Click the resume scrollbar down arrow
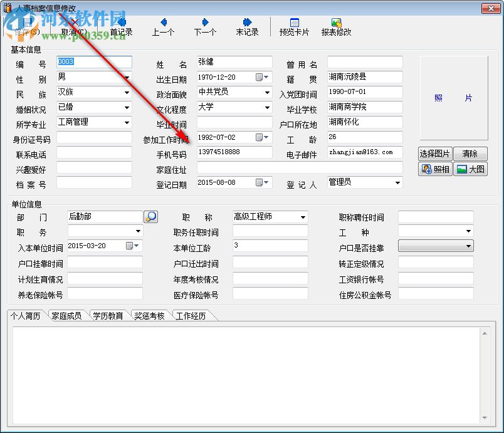 [485, 418]
